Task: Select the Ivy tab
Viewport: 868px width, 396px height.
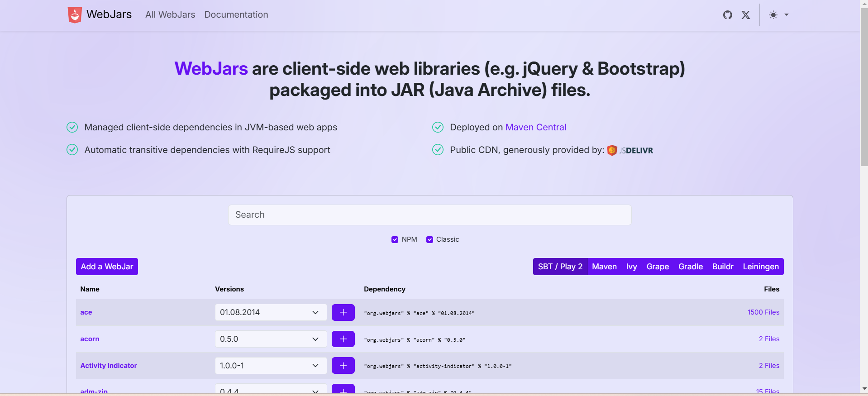Action: click(x=631, y=267)
